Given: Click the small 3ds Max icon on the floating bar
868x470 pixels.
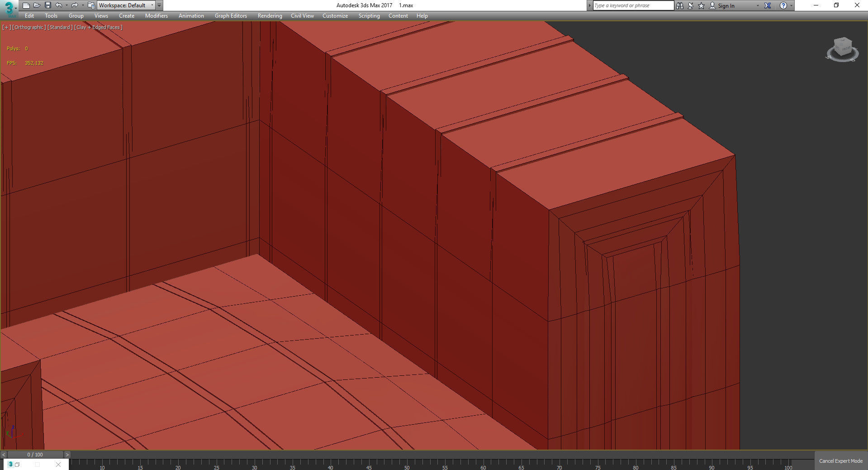Looking at the screenshot, I should (10, 465).
